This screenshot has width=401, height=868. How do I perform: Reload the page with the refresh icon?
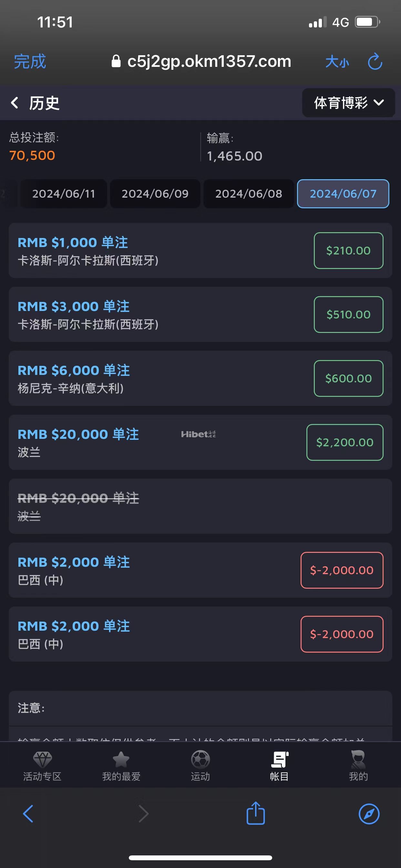coord(375,62)
